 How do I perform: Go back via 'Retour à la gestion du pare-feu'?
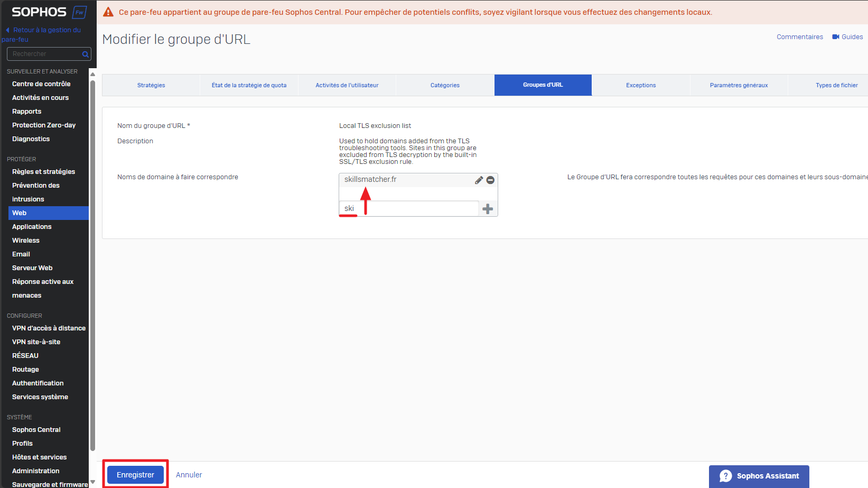(x=42, y=34)
